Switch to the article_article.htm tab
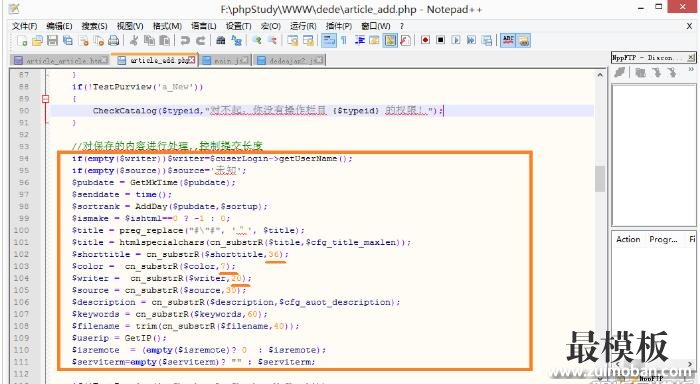The height and width of the screenshot is (384, 700). [x=60, y=60]
